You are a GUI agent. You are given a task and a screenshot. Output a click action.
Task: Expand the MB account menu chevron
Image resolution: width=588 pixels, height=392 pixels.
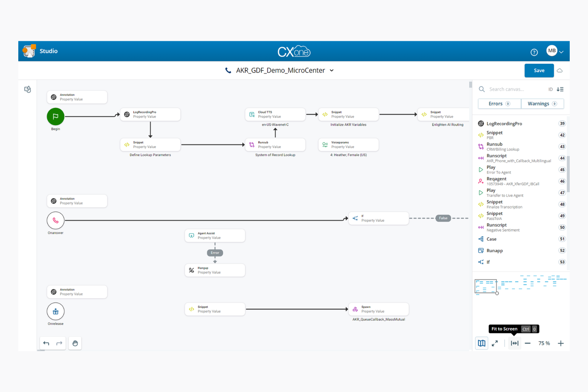click(x=561, y=52)
